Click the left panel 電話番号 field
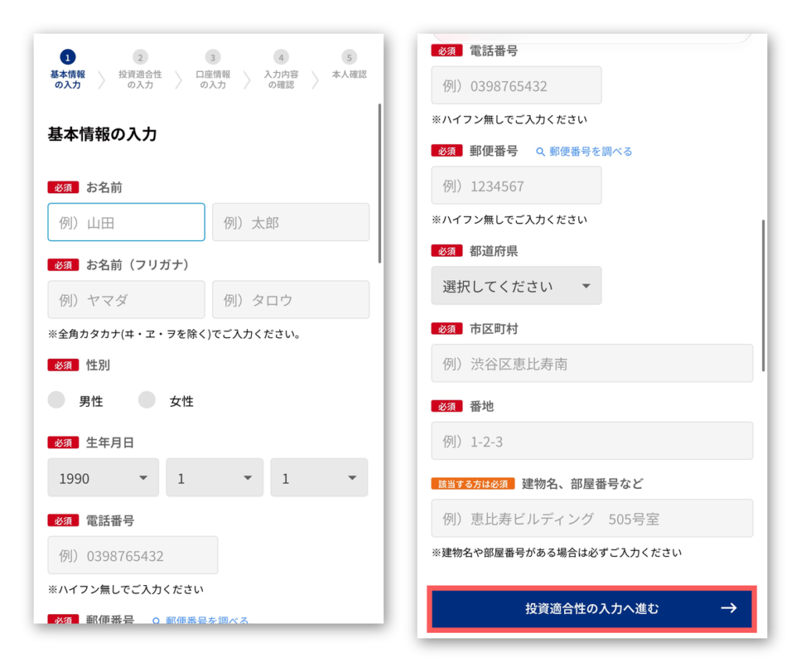The height and width of the screenshot is (672, 801). (133, 555)
